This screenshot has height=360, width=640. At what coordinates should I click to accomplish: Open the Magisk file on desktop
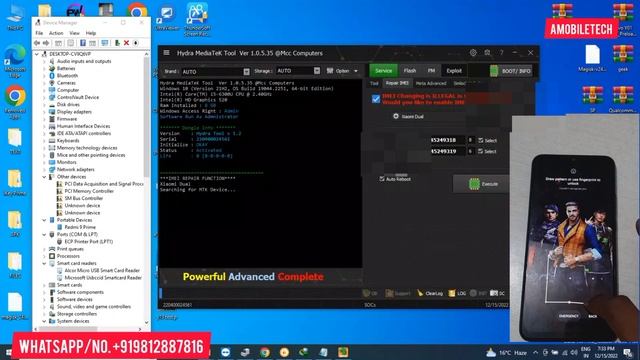coord(592,58)
